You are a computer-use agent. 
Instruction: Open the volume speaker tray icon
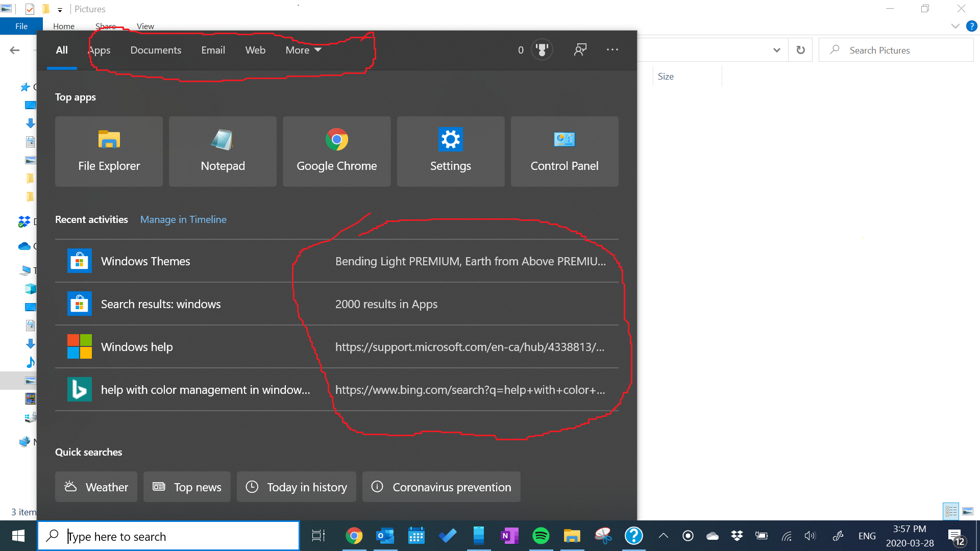(x=810, y=536)
